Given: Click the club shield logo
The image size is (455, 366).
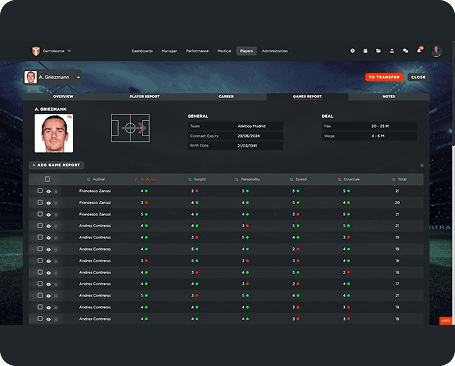Looking at the screenshot, I should coord(36,51).
